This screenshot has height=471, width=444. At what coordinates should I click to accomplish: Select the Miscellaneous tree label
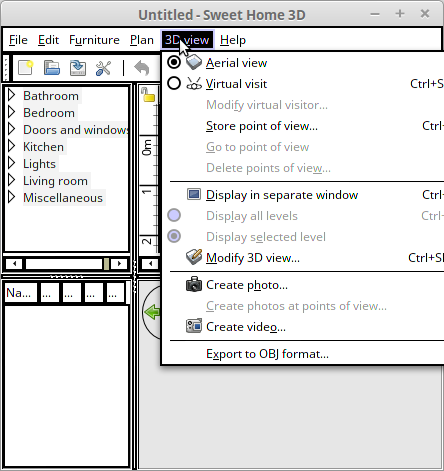coord(63,198)
